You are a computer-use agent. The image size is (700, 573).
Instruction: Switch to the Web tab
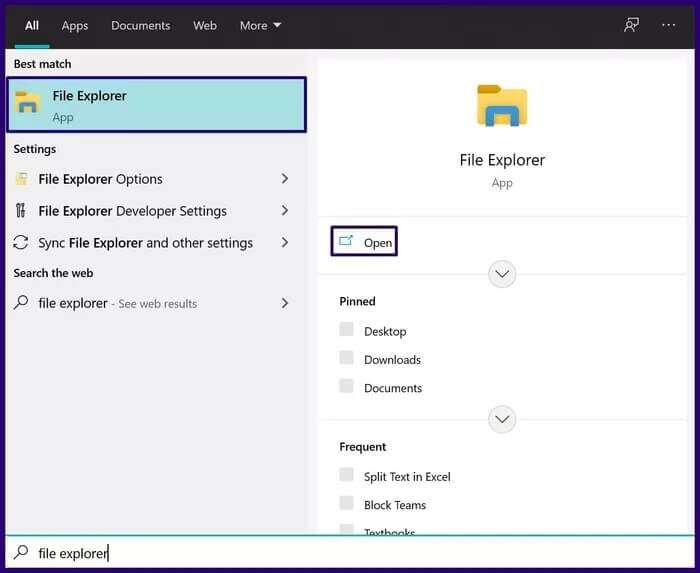tap(205, 25)
